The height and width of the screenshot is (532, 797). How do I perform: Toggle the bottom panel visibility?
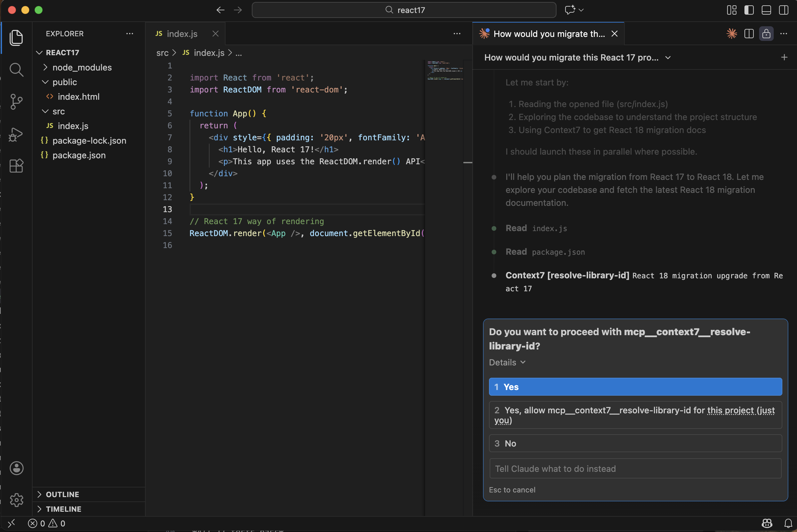pos(766,10)
